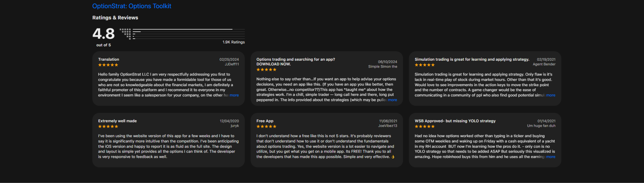Expand the Agent Bender review with more

point(551,95)
